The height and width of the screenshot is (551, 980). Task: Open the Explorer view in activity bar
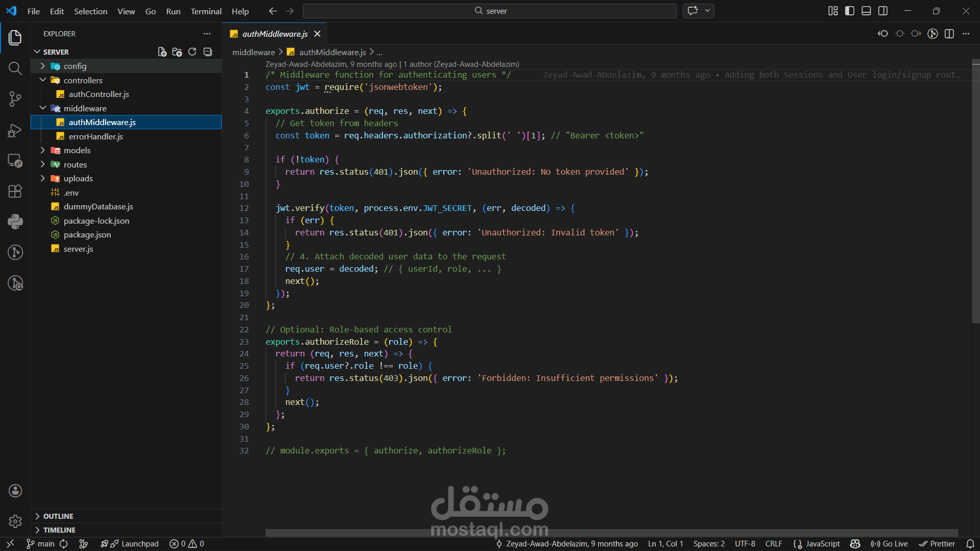[x=15, y=37]
